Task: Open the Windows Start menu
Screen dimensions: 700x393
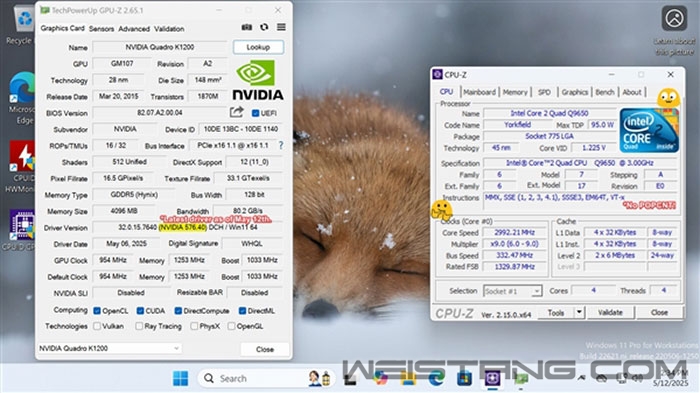Action: click(180, 379)
